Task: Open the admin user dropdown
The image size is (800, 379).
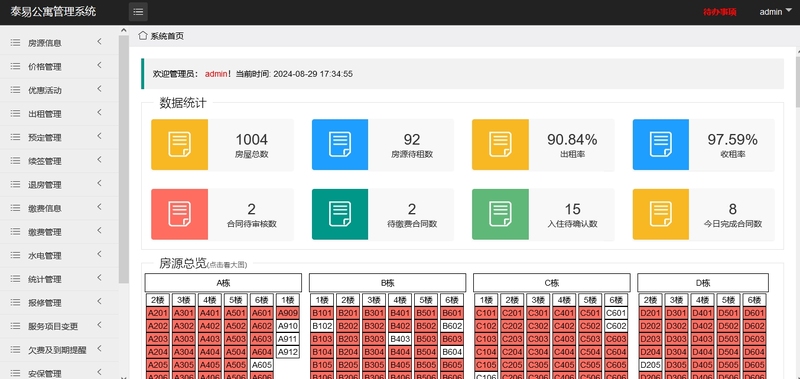Action: [776, 12]
